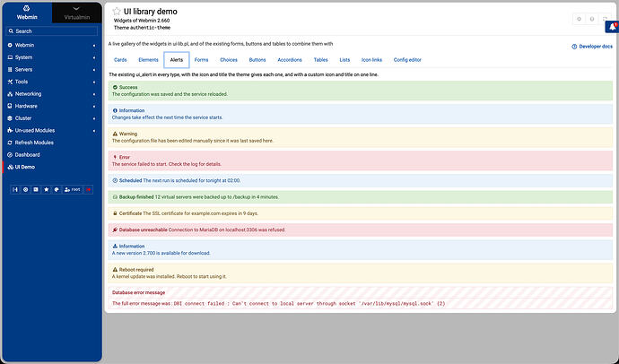Open the Lists tab
Viewport: 619px width, 364px height.
point(344,60)
